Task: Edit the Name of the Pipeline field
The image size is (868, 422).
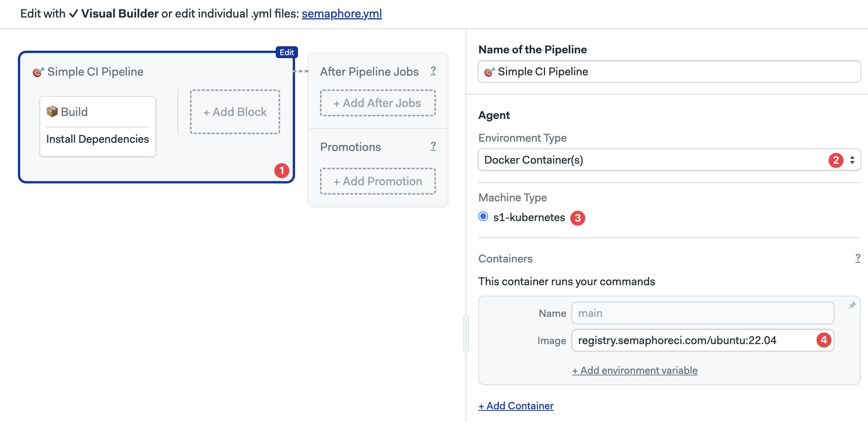Action: [669, 72]
